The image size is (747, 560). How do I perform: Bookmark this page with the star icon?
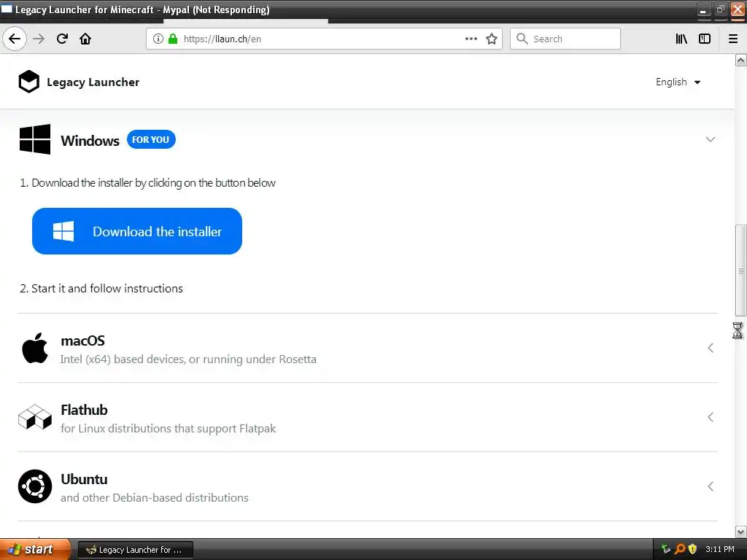point(492,39)
